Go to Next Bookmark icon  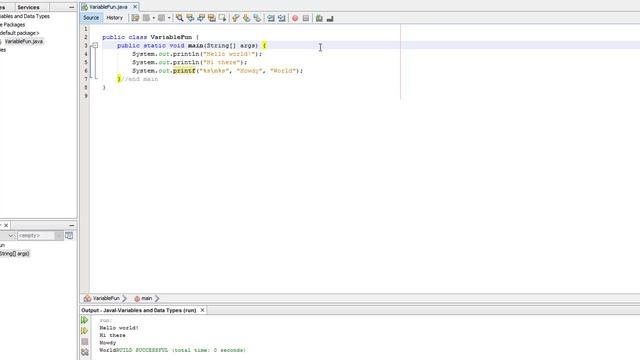click(246, 18)
